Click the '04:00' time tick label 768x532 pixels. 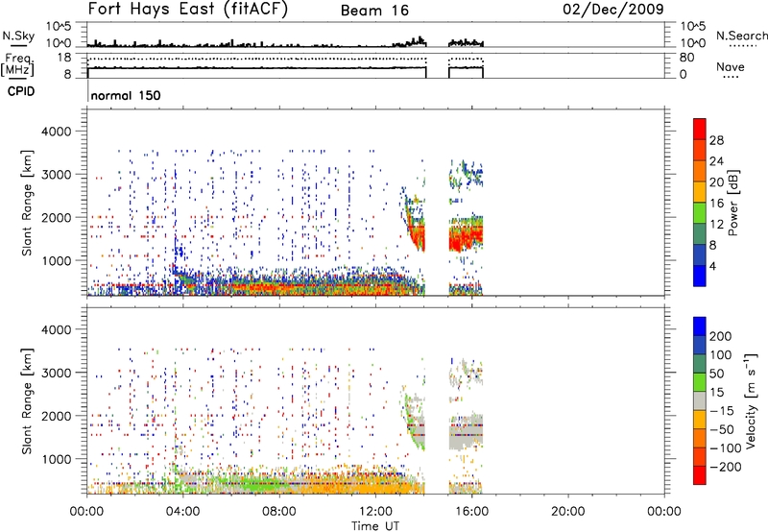pos(183,512)
